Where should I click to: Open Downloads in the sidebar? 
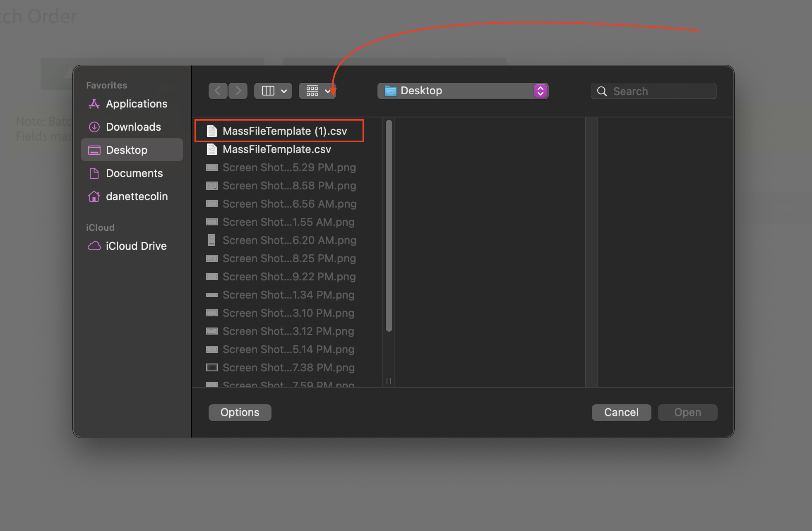(x=132, y=127)
